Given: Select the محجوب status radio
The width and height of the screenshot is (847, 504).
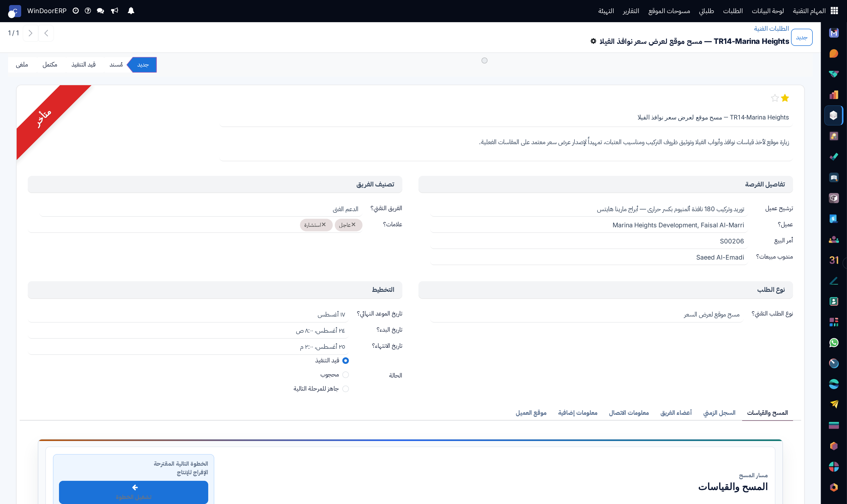Looking at the screenshot, I should [x=346, y=375].
